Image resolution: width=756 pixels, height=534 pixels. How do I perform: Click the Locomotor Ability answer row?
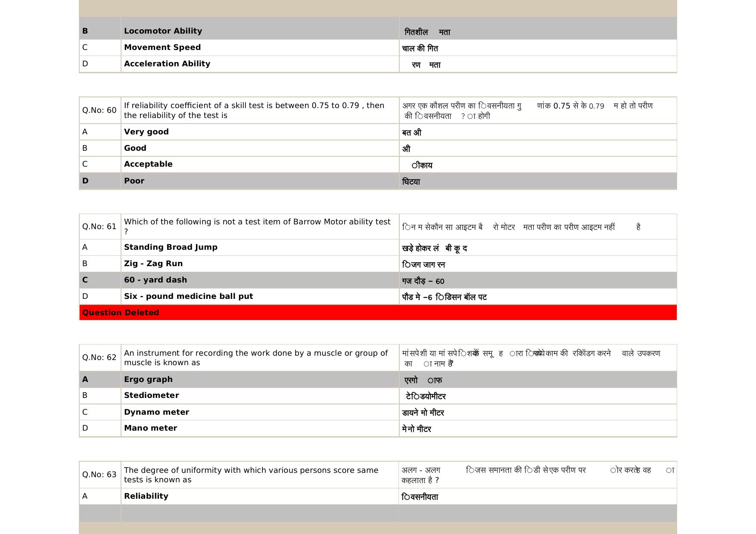click(x=163, y=31)
